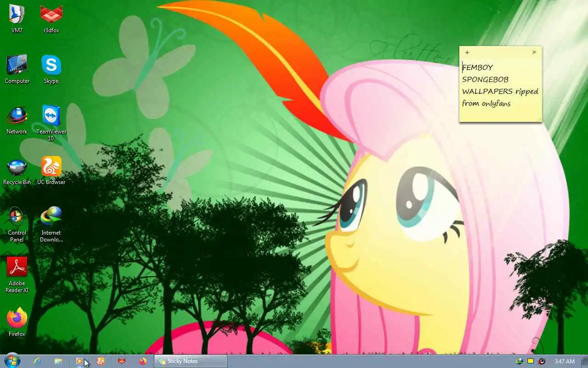Open Adobe Reader XI desktop shortcut

point(17,275)
